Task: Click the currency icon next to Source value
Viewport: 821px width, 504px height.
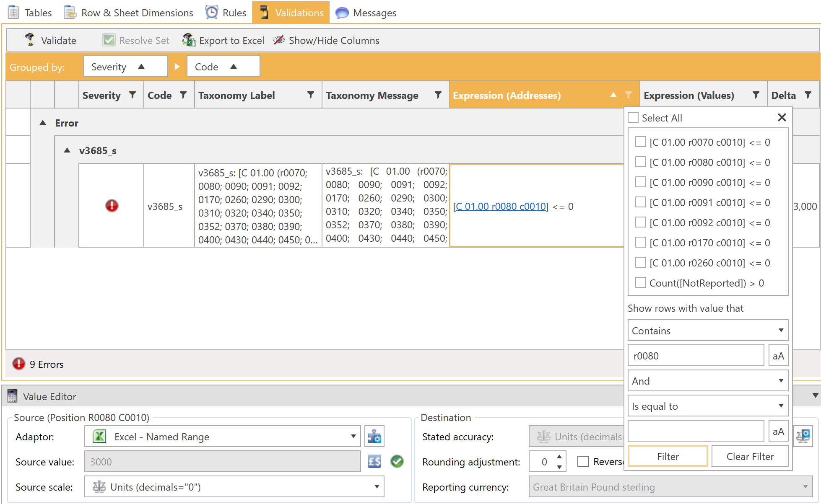Action: tap(374, 462)
